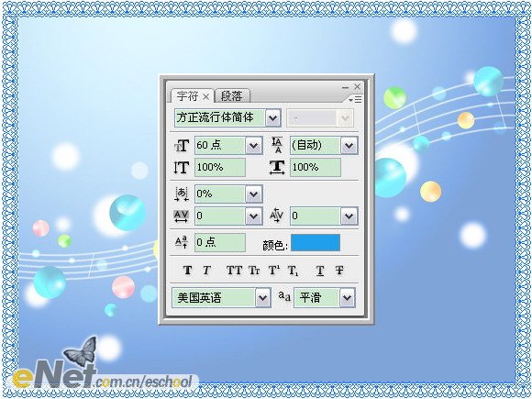Toggle small caps style
The height and width of the screenshot is (399, 532).
click(254, 271)
